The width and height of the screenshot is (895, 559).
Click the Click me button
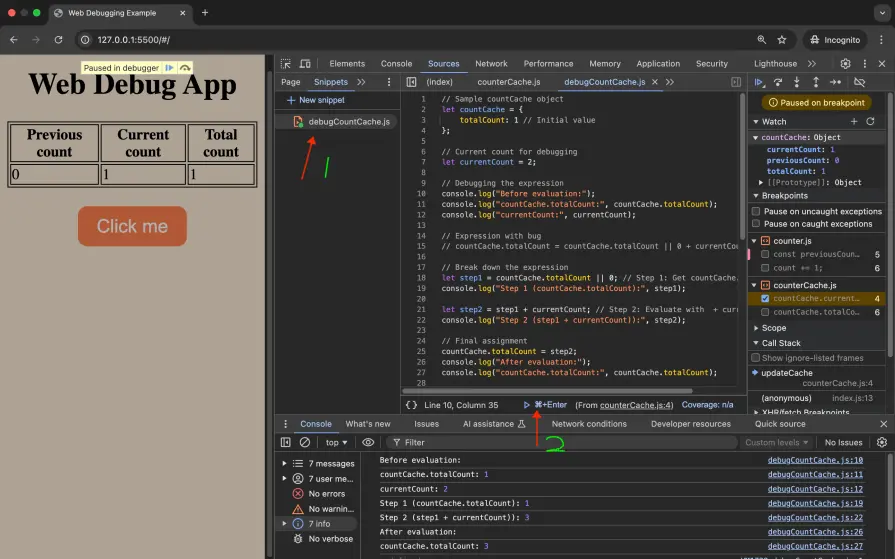[132, 226]
